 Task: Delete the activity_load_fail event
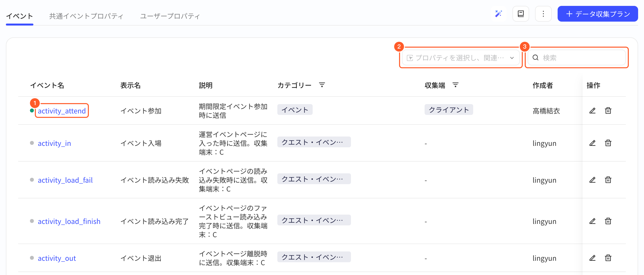click(x=608, y=180)
